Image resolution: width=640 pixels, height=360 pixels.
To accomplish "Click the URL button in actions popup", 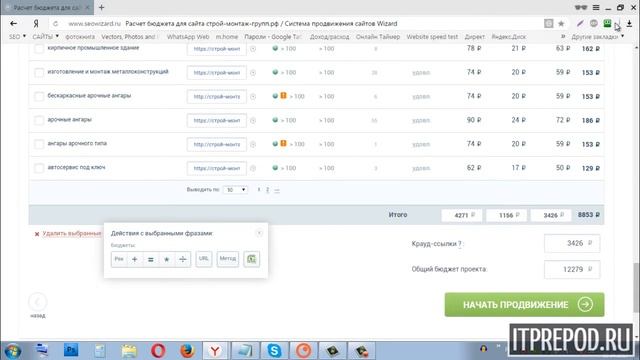I will [204, 259].
